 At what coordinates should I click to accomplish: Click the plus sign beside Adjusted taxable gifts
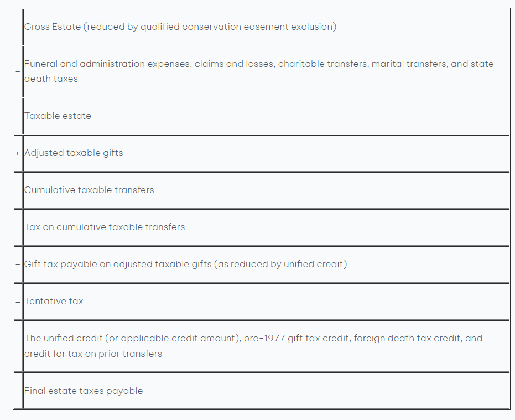tap(18, 153)
